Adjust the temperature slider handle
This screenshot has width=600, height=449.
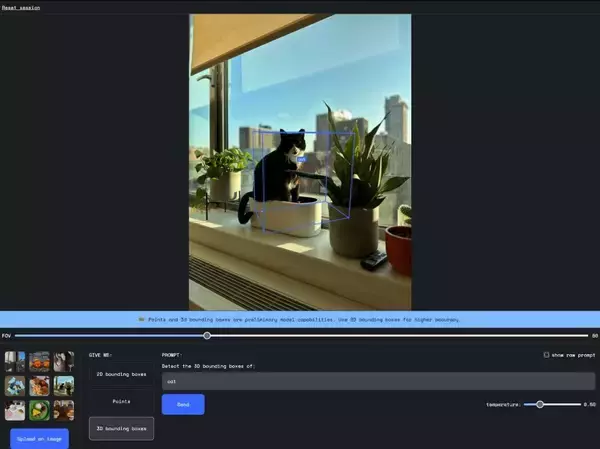(540, 404)
